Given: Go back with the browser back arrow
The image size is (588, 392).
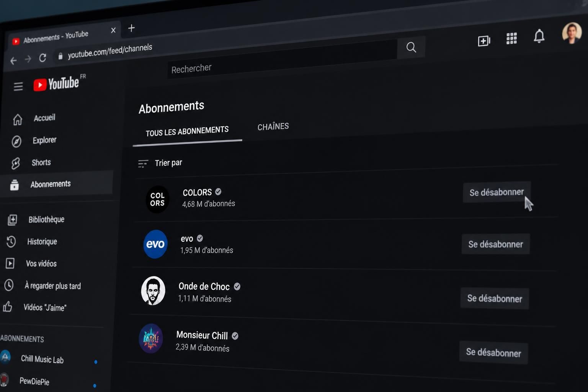Looking at the screenshot, I should coord(13,60).
